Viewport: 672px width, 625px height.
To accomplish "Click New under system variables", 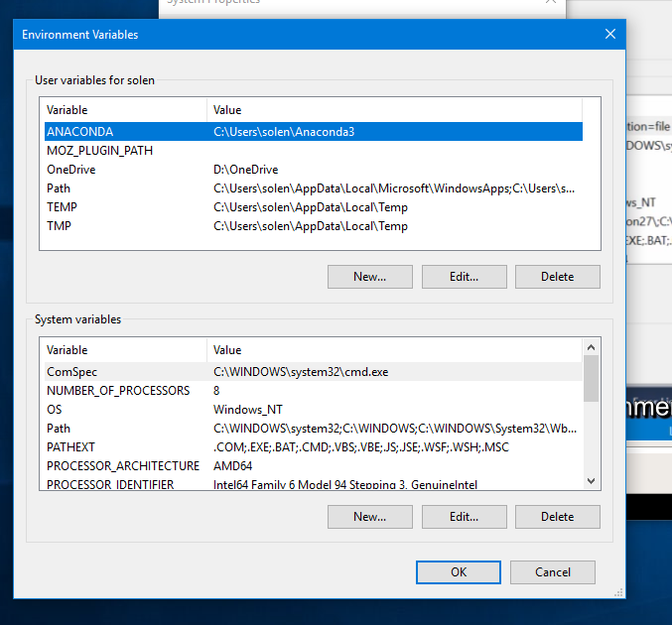I will coord(370,517).
